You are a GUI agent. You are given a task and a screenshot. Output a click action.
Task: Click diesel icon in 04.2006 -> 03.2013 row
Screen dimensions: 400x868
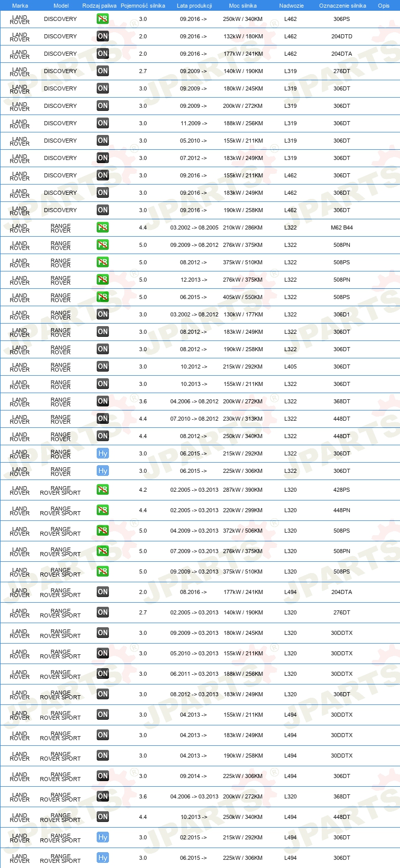(103, 796)
